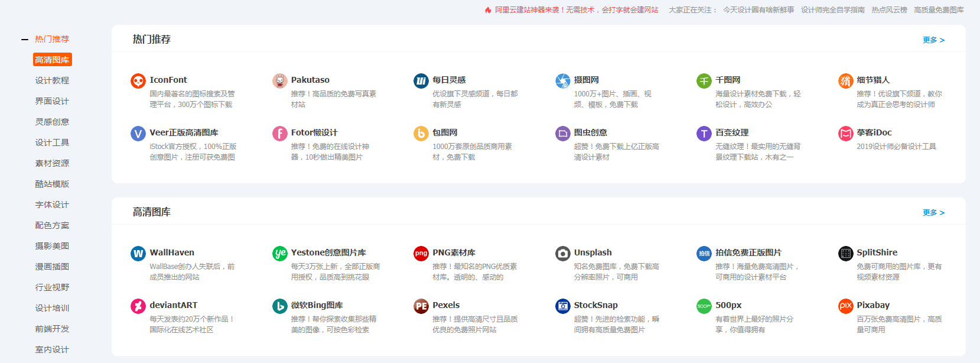Click the 摄图网 camera shutter icon
980x363 pixels.
coord(563,81)
